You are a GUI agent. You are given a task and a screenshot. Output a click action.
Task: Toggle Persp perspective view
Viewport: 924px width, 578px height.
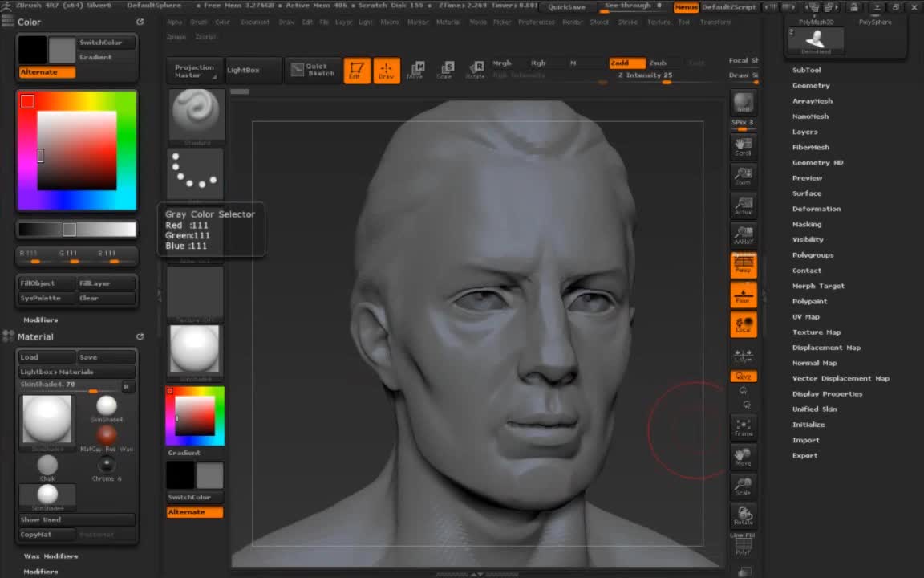click(x=743, y=265)
